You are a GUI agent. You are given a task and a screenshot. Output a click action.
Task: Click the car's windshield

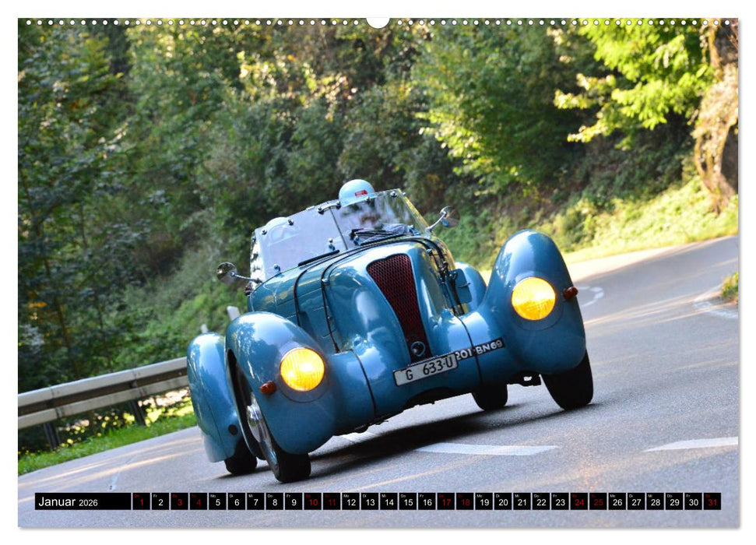[x=335, y=227]
